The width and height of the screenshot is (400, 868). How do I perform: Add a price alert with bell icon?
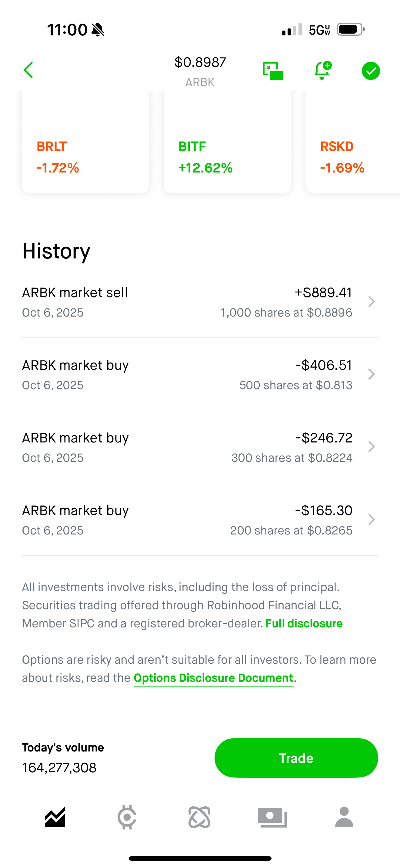322,71
